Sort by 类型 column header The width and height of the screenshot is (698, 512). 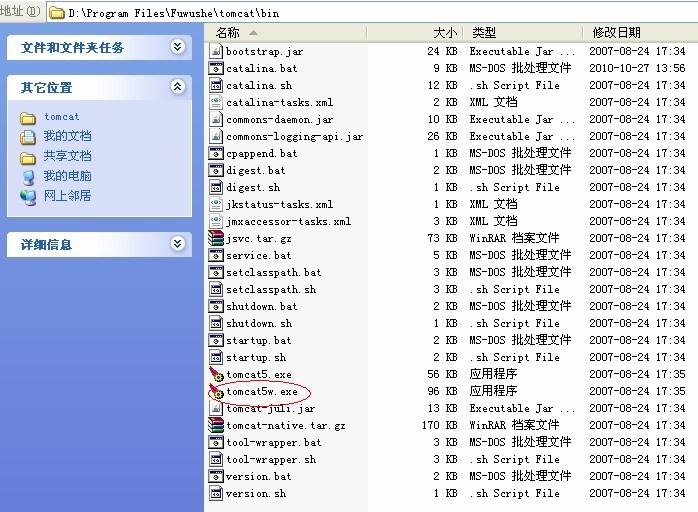(484, 33)
